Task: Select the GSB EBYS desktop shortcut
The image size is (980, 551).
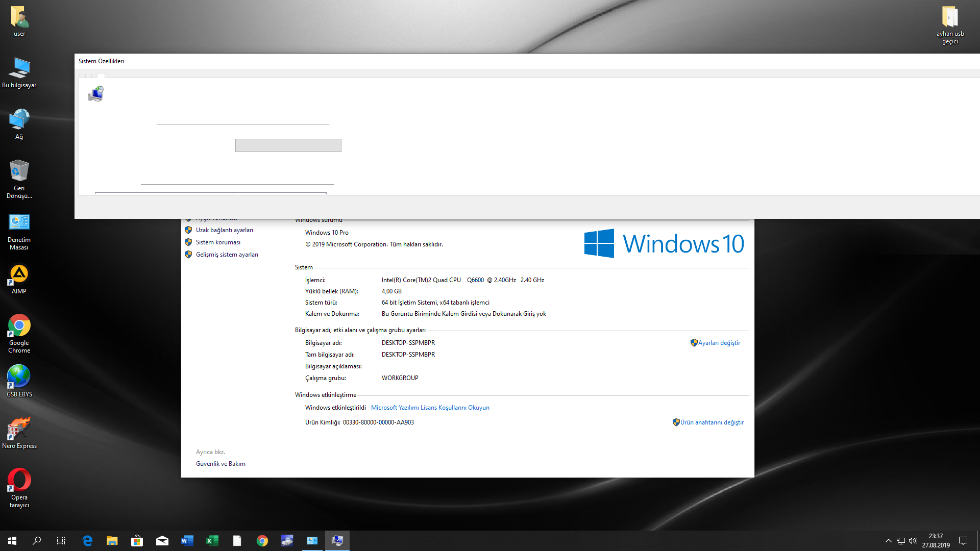Action: pyautogui.click(x=19, y=377)
